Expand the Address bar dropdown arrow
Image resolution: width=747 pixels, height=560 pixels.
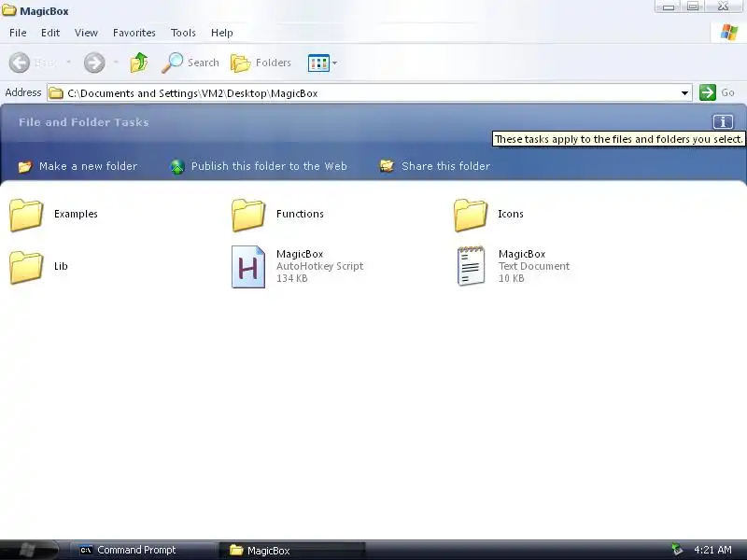point(684,92)
